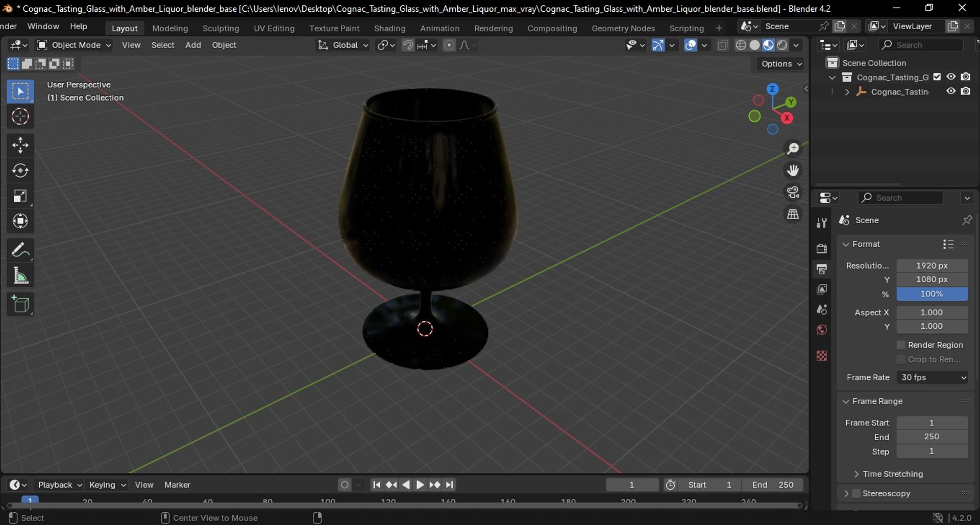Screen dimensions: 980x525
Task: Open the Frame Rate 30 fps dropdown
Action: (x=932, y=377)
